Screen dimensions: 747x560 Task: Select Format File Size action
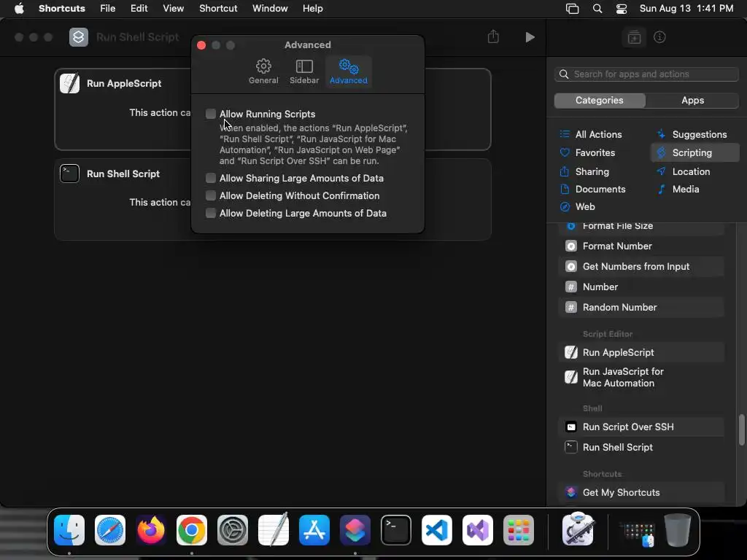641,227
